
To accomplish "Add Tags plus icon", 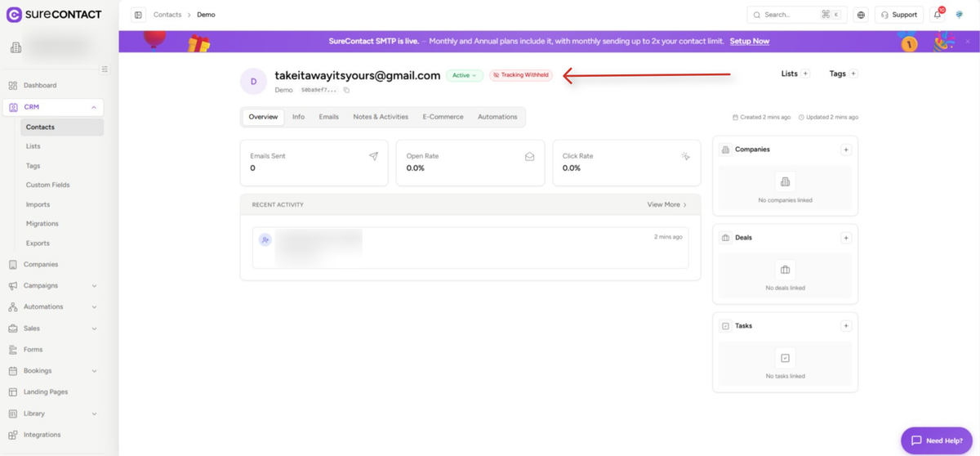I will pos(853,74).
